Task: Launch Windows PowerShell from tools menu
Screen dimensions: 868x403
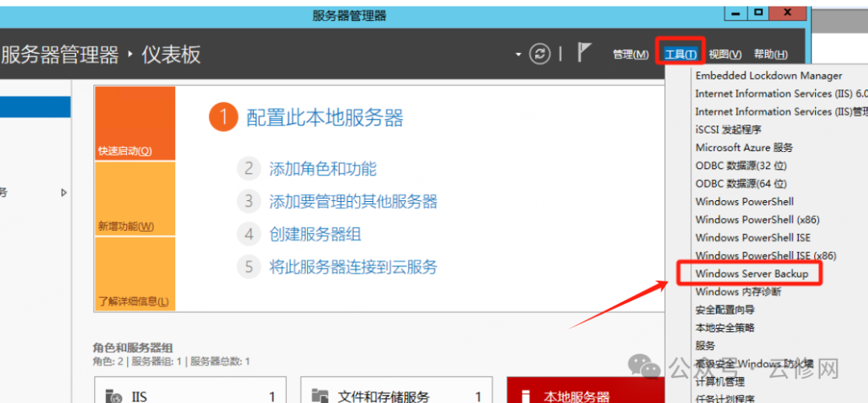Action: (x=744, y=201)
